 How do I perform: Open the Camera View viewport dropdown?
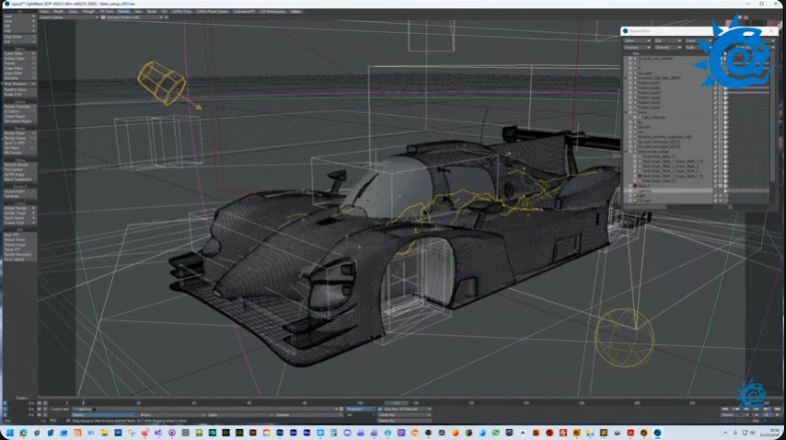[66, 18]
